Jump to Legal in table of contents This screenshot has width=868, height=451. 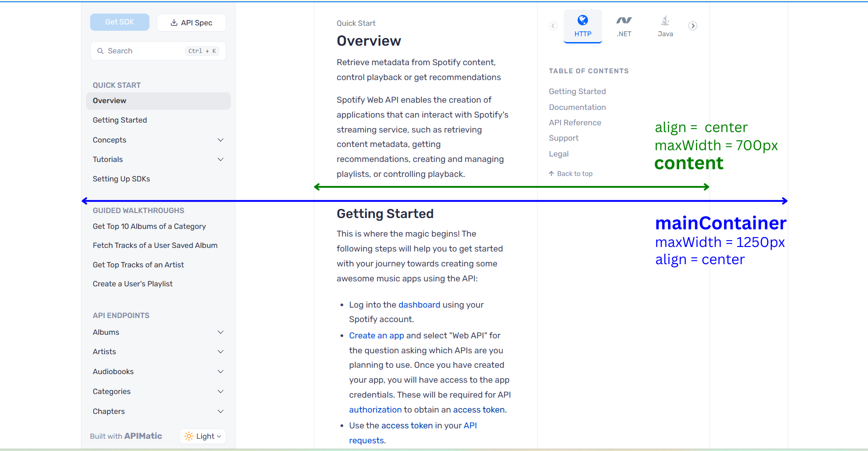coord(559,154)
